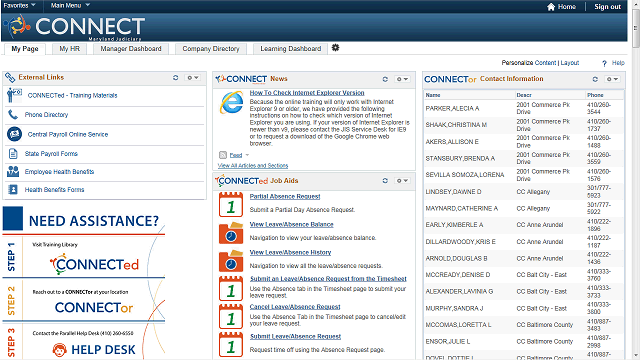This screenshot has width=640, height=360.
Task: Click the Partial Absence Request calendar icon
Action: (x=231, y=204)
